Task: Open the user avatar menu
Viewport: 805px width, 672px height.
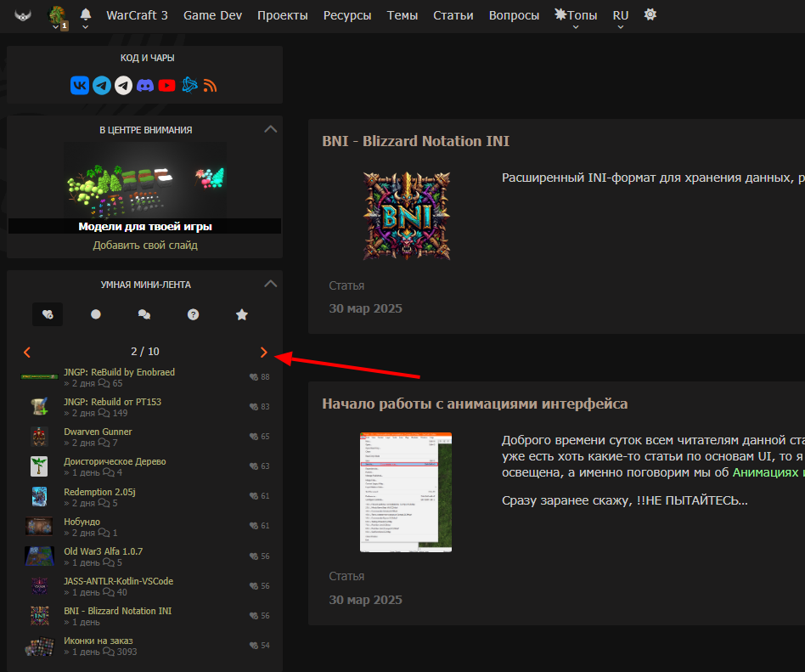Action: (x=57, y=16)
